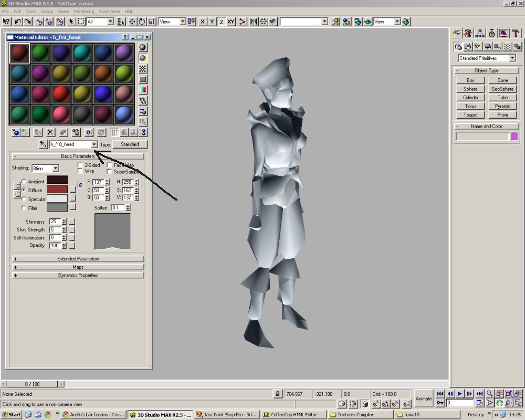This screenshot has width=525, height=420.
Task: Activate the Select and Move tool
Action: [132, 22]
